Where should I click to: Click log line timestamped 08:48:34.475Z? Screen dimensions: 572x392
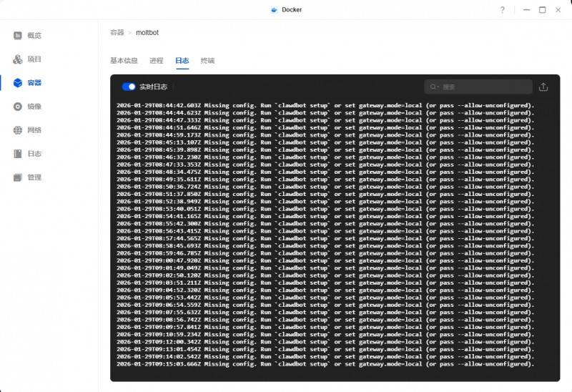point(325,172)
